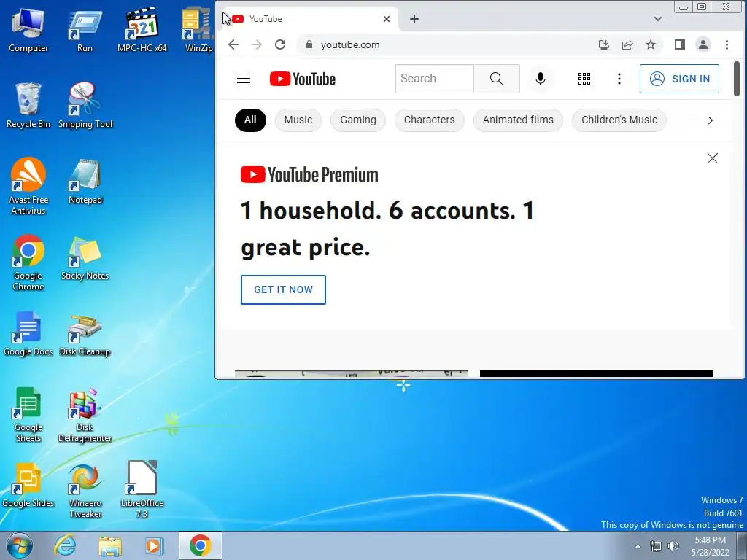Image resolution: width=747 pixels, height=560 pixels.
Task: Select Google Docs desktop icon
Action: coord(28,333)
